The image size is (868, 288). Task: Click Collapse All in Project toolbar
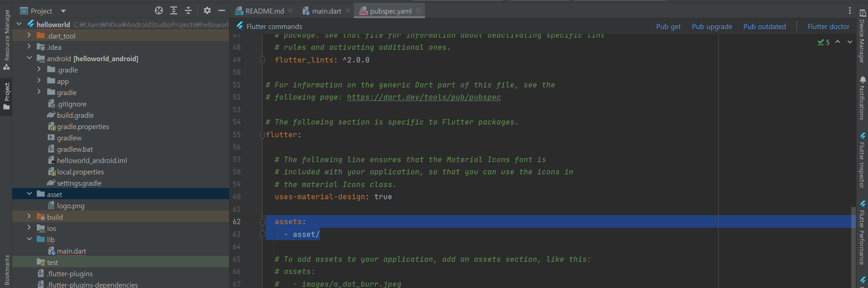pos(188,10)
